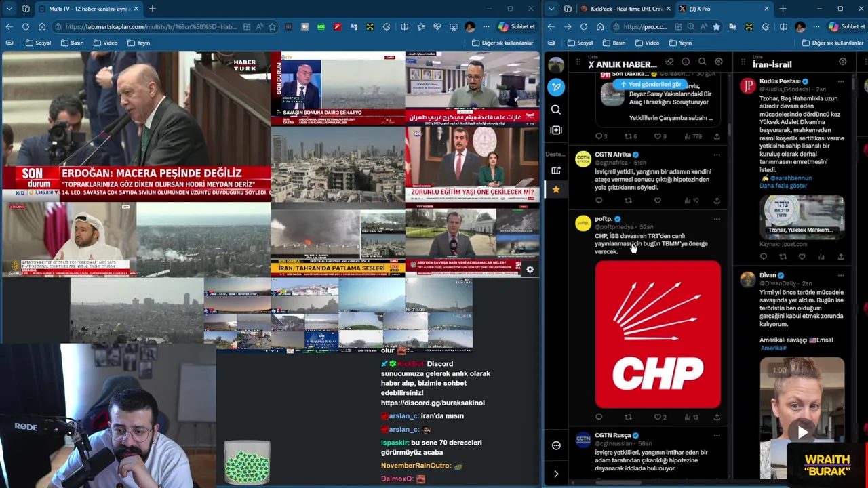Screen dimensions: 868x488
Task: Select the starred deck in X Pro sidebar
Action: [556, 190]
